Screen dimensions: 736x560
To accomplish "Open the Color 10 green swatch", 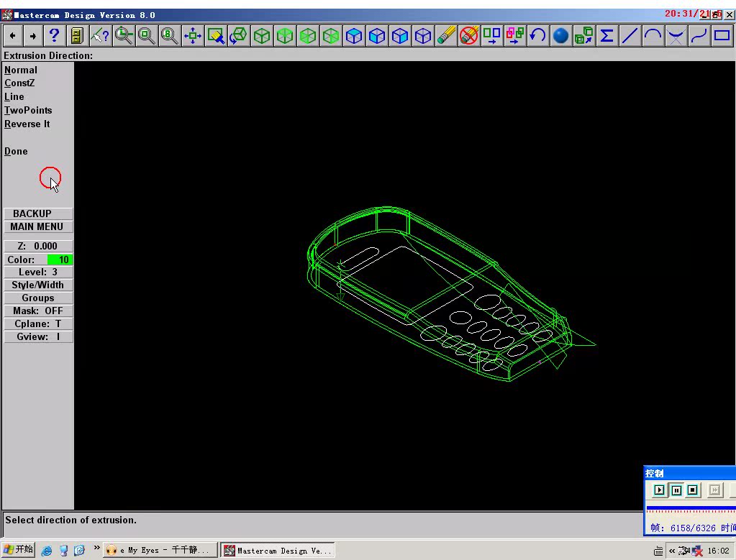I will pos(60,260).
